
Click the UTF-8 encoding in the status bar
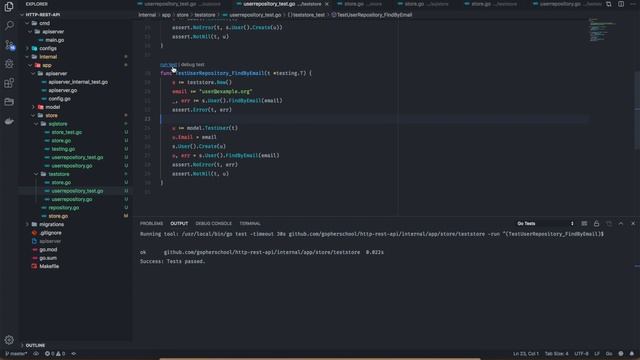click(581, 353)
